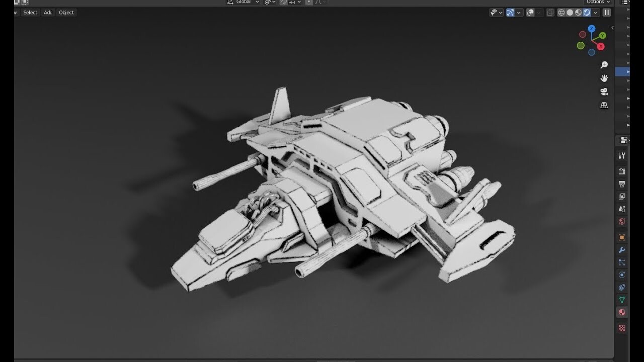Screen dimensions: 644x362
Task: Select the Texture Properties checker icon
Action: pyautogui.click(x=622, y=328)
